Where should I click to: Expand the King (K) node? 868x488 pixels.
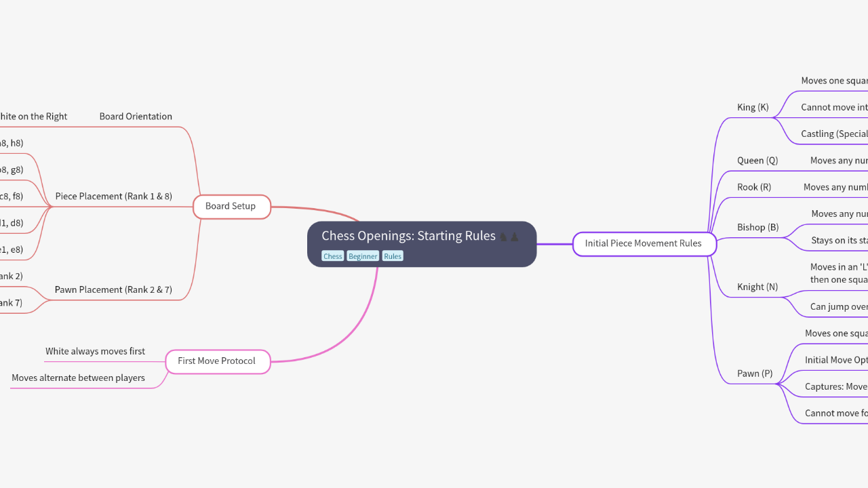[x=753, y=107]
